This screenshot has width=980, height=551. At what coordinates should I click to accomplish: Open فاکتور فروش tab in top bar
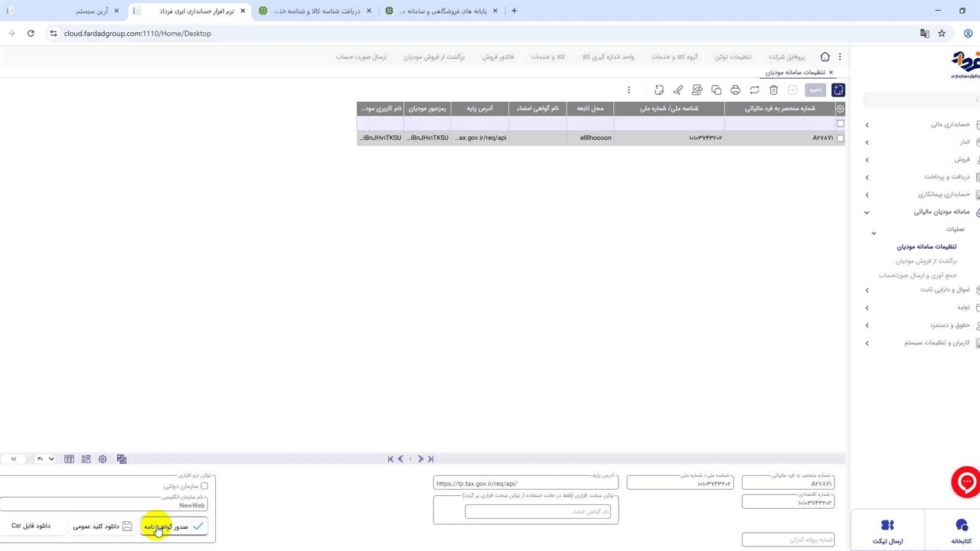point(498,57)
